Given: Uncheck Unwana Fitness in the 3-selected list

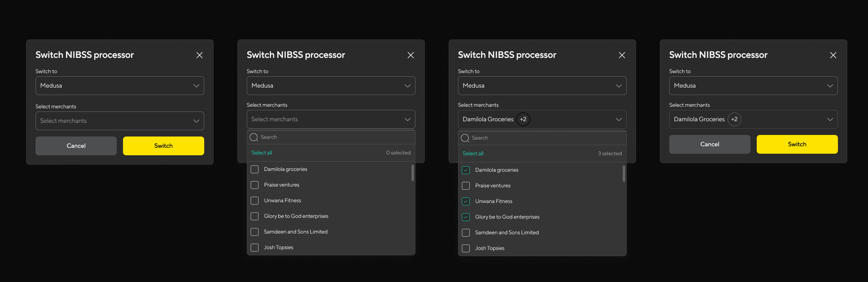Looking at the screenshot, I should pos(466,201).
